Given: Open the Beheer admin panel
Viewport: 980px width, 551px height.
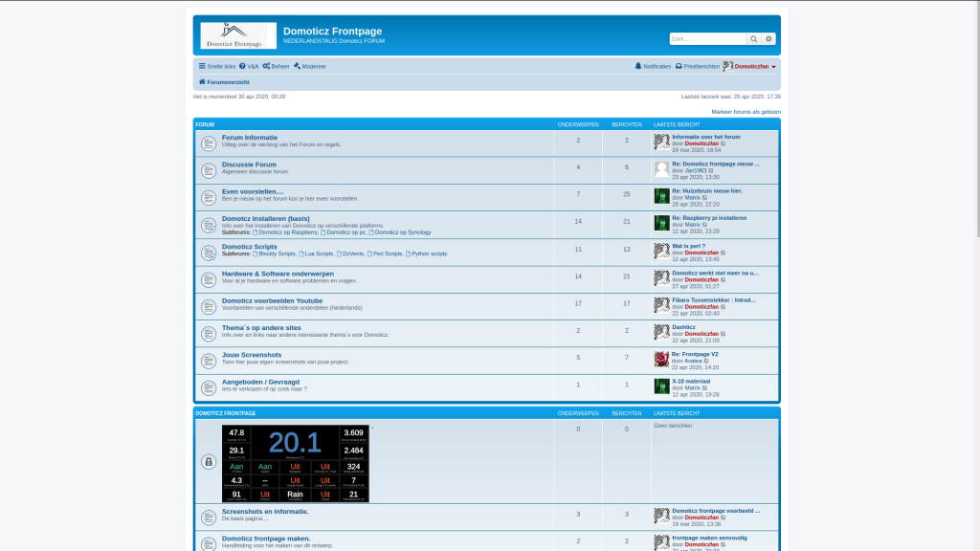Looking at the screenshot, I should tap(276, 66).
